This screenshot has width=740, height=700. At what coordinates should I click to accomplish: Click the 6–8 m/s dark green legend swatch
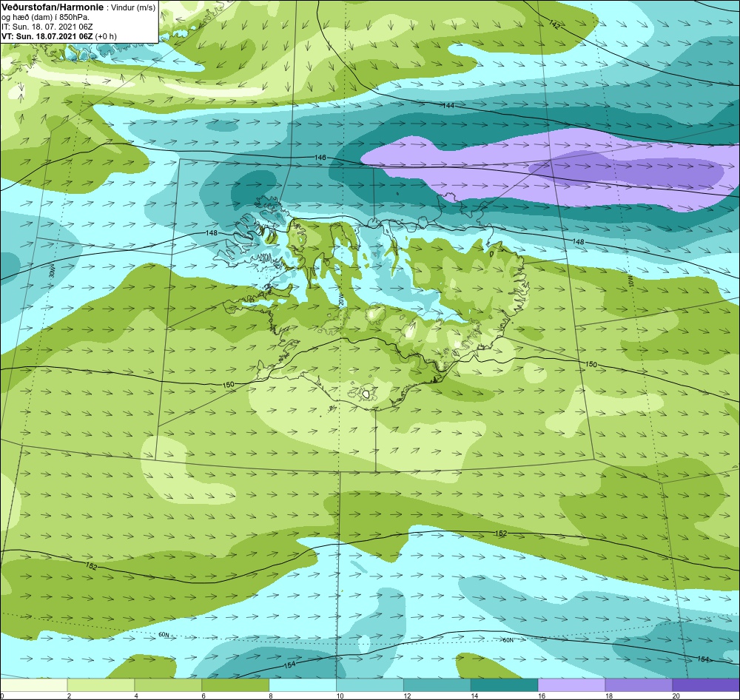(235, 684)
